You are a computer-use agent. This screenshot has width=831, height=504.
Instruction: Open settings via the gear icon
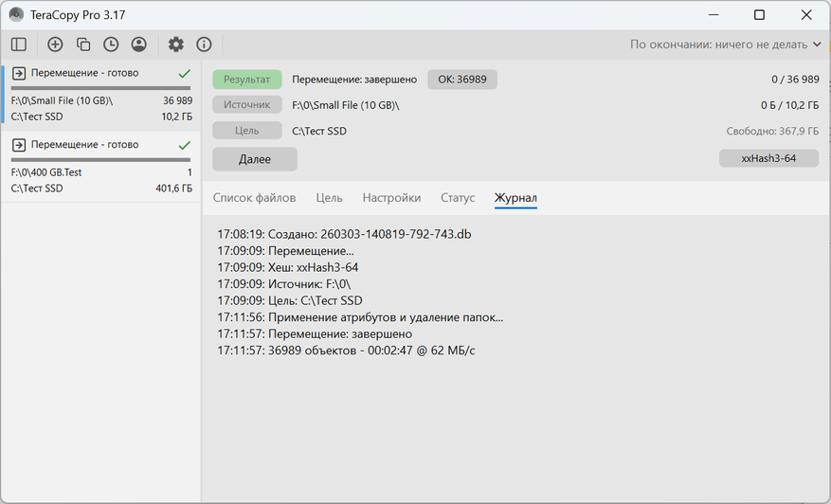(176, 45)
